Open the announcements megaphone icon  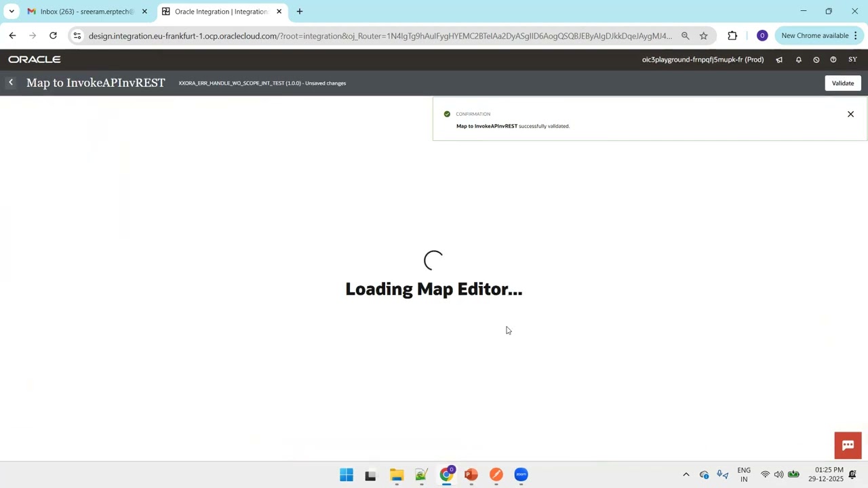(779, 60)
